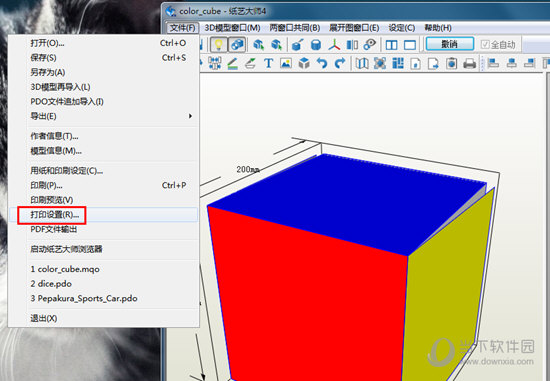
Task: Click the 撤销 button
Action: pos(450,44)
